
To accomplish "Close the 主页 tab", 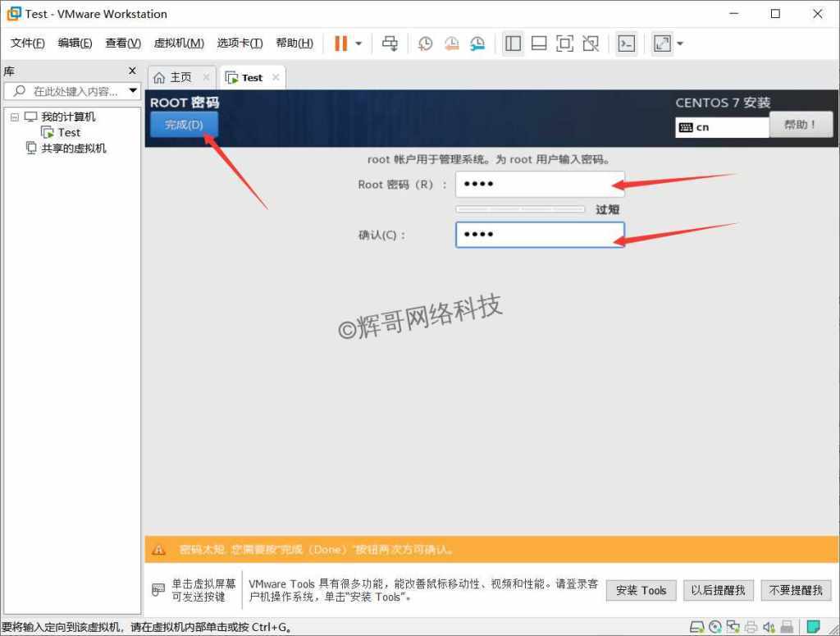I will (206, 77).
